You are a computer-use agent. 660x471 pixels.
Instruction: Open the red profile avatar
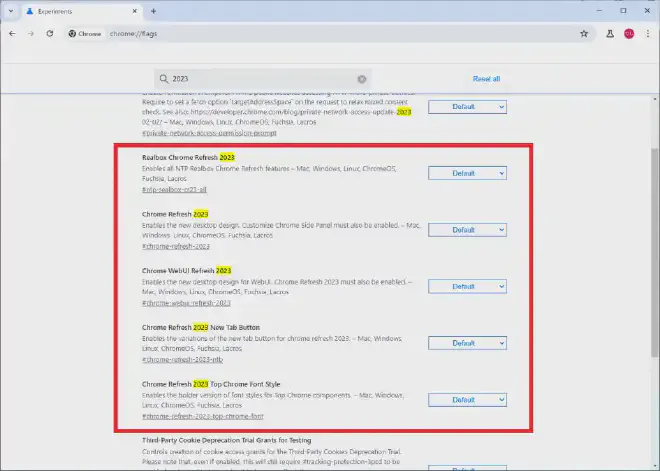[629, 34]
